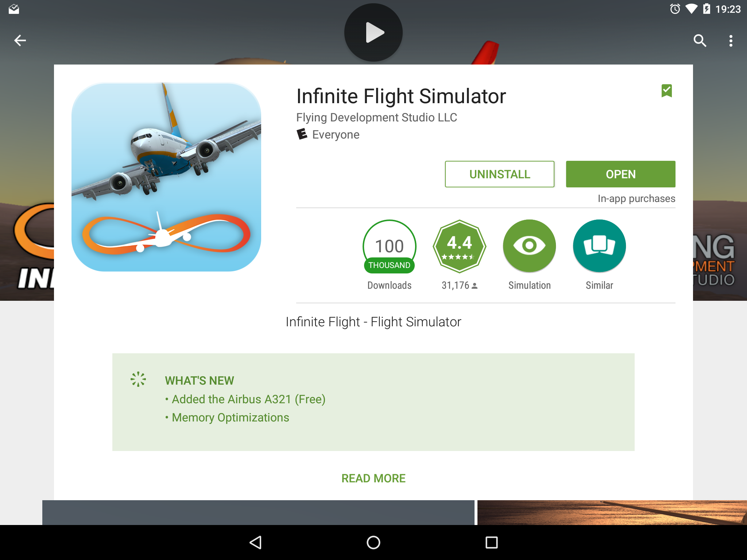Tap the Everyone content rating icon
Image resolution: width=747 pixels, height=560 pixels.
(x=302, y=134)
